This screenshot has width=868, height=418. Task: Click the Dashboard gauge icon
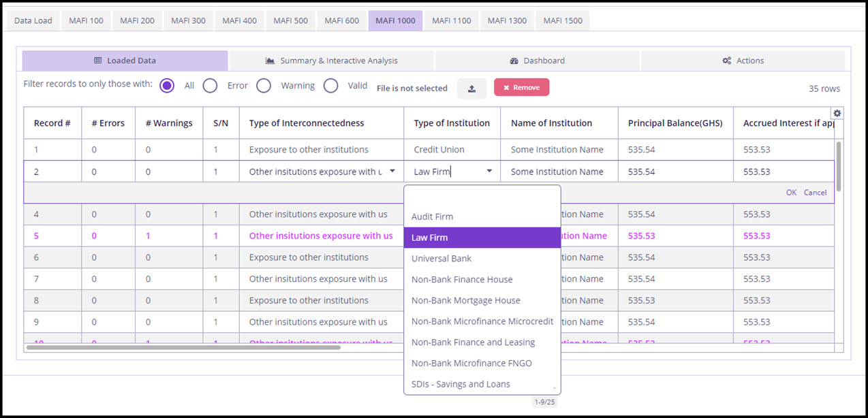pyautogui.click(x=514, y=61)
